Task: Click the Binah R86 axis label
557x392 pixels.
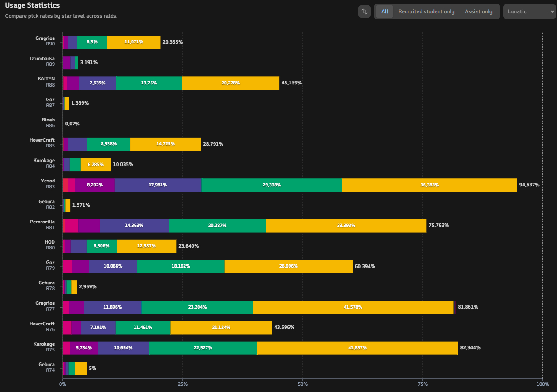Action: pos(49,123)
